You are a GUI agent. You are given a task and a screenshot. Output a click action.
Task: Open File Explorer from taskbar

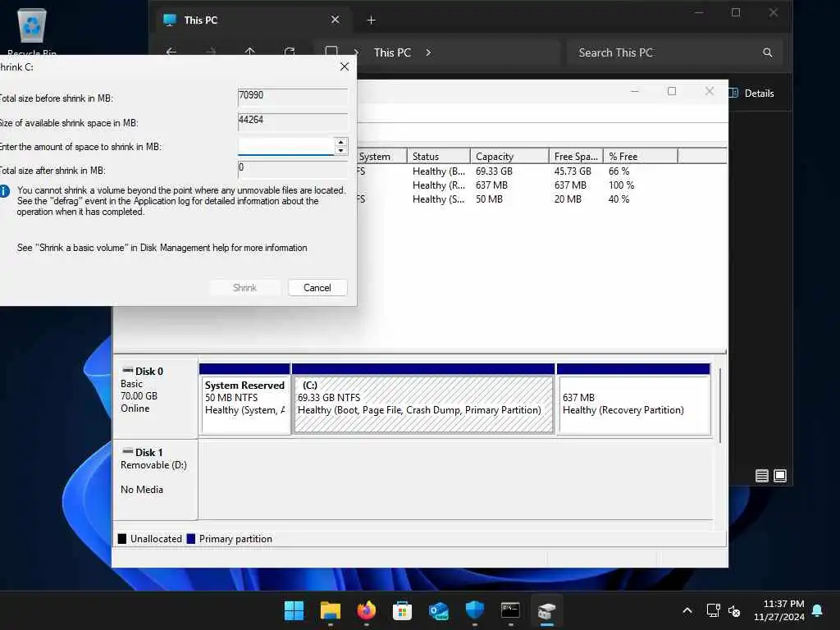point(331,610)
